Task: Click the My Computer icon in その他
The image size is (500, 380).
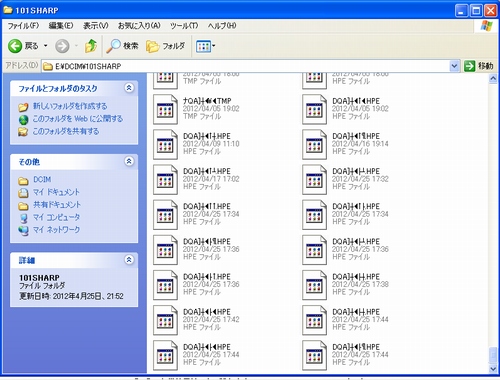Action: pyautogui.click(x=24, y=218)
